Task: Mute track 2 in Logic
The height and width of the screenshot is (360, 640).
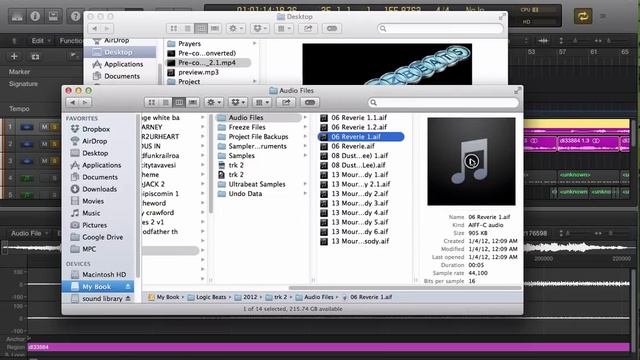Action: pyautogui.click(x=44, y=144)
